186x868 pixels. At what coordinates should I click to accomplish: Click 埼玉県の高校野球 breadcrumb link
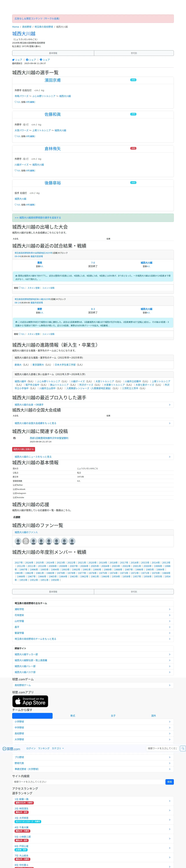[x=44, y=27]
